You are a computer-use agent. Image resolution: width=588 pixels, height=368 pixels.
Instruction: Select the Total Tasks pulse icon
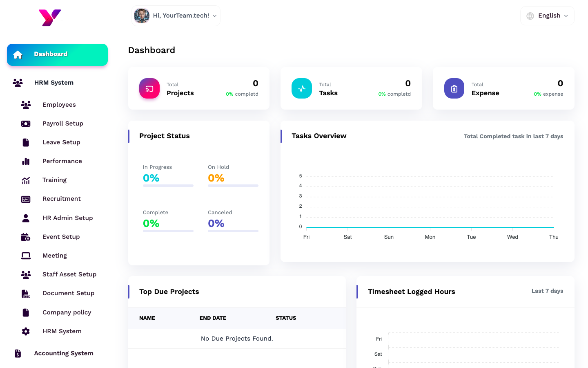click(x=302, y=88)
